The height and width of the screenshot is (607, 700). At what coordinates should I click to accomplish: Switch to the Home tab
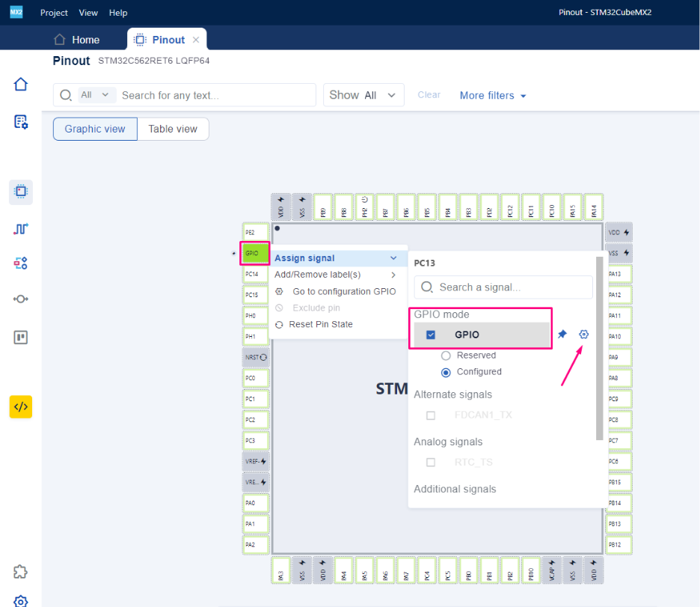coord(77,40)
